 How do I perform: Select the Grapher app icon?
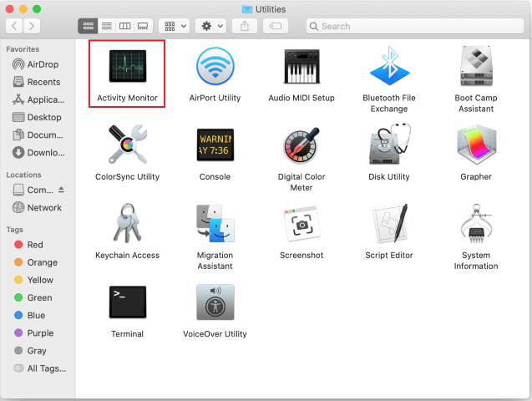click(476, 145)
